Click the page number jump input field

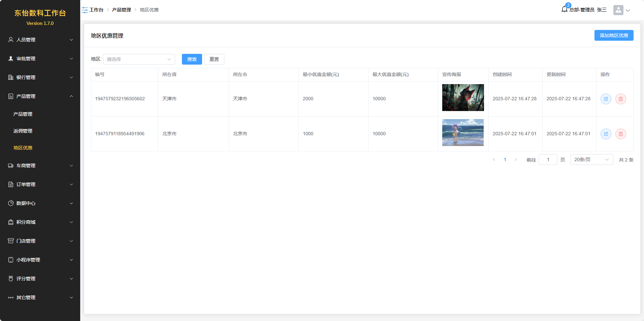coord(548,160)
